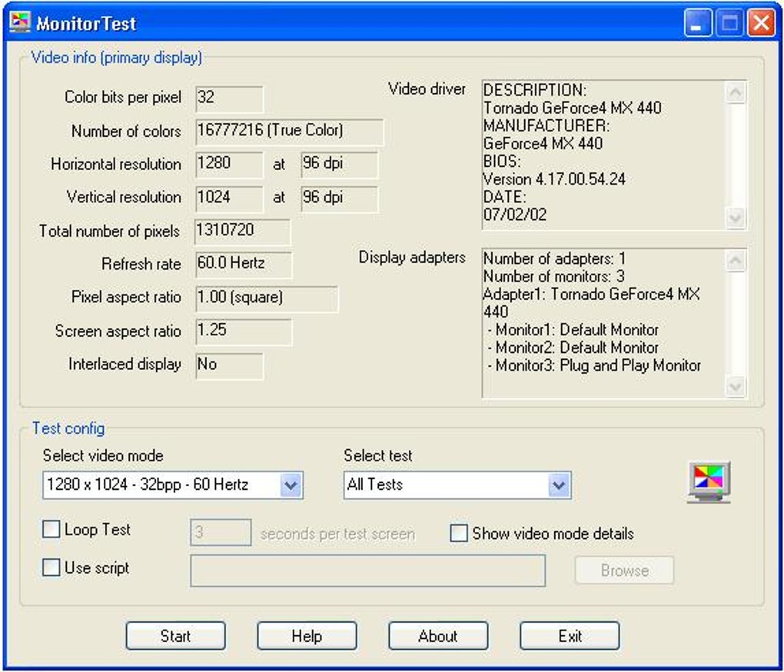Check Show video mode details
Image resolution: width=784 pixels, height=672 pixels.
click(x=458, y=533)
